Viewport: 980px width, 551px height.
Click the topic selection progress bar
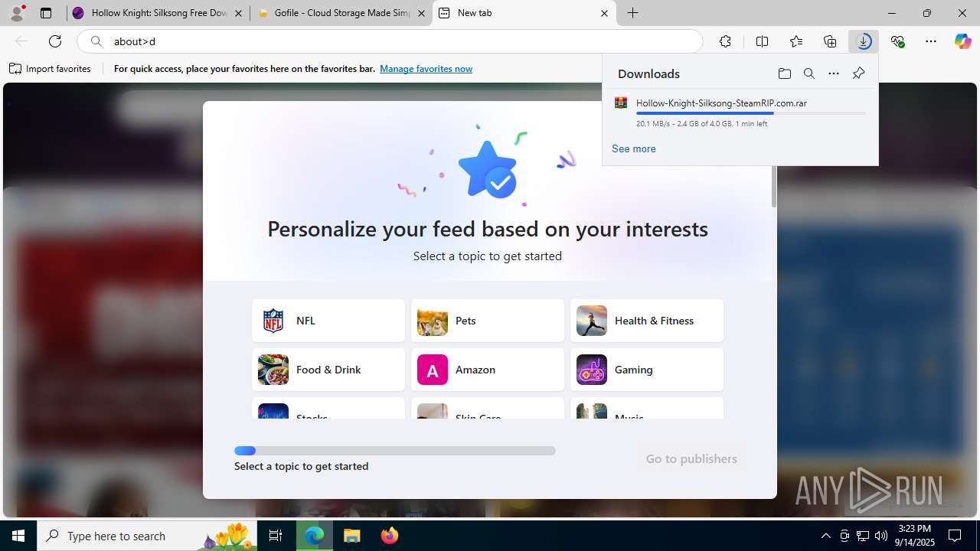[395, 451]
